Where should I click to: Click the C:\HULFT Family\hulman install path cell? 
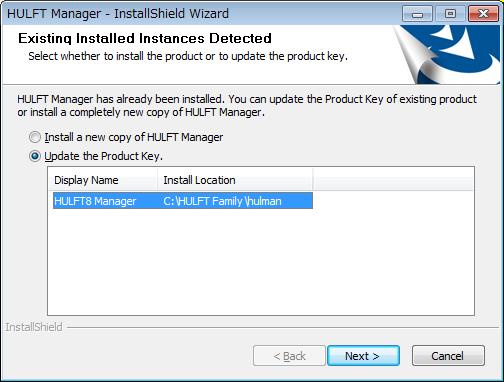pyautogui.click(x=222, y=201)
